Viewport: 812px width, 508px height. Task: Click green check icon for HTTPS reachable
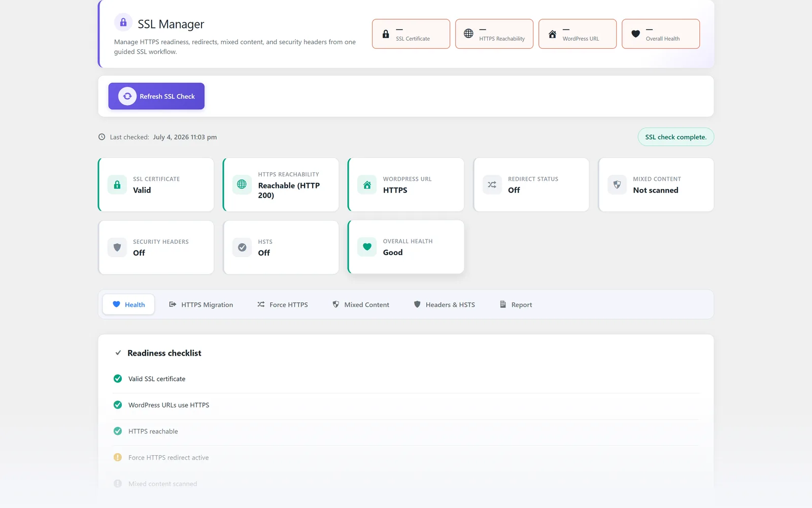click(x=118, y=431)
